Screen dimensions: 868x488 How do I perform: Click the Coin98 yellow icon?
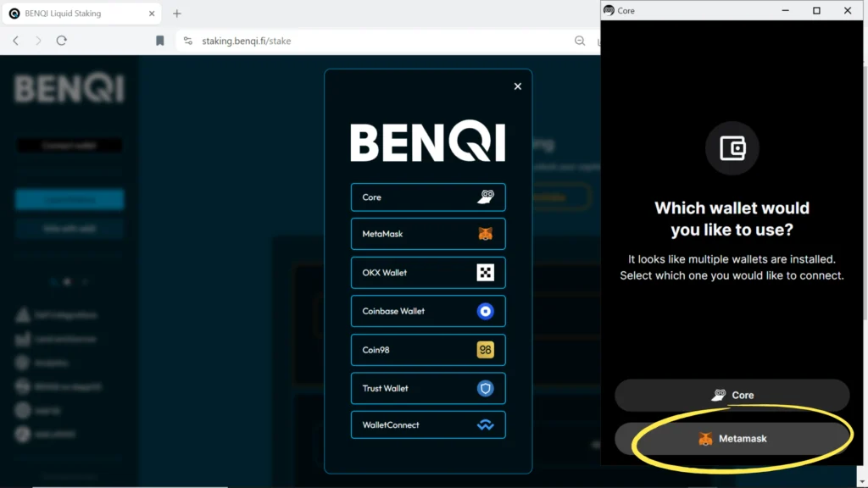pos(485,350)
